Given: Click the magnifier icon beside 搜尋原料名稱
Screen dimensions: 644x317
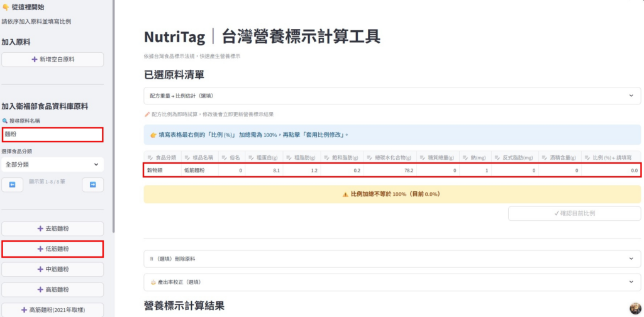Looking at the screenshot, I should point(4,121).
